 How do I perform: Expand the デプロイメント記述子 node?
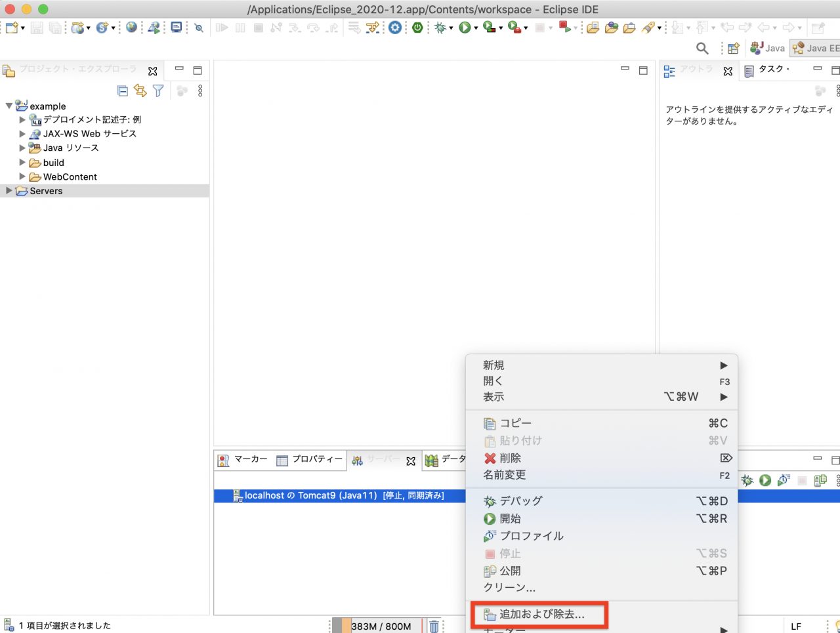(x=22, y=119)
